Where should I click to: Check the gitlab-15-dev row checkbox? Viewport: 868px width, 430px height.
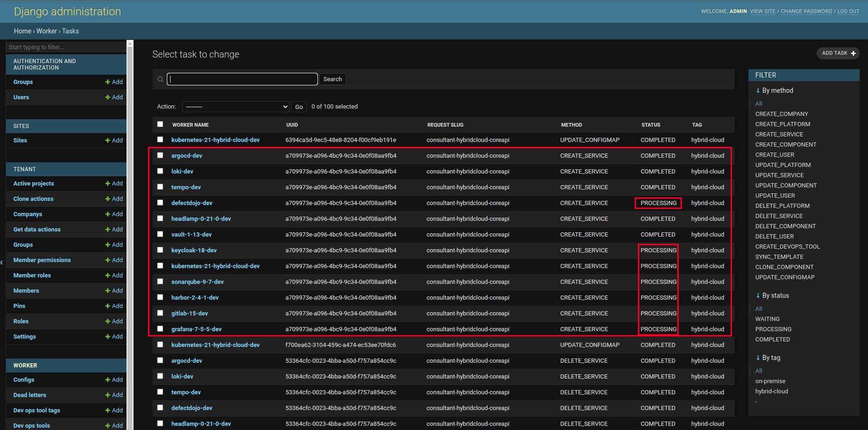pyautogui.click(x=160, y=313)
